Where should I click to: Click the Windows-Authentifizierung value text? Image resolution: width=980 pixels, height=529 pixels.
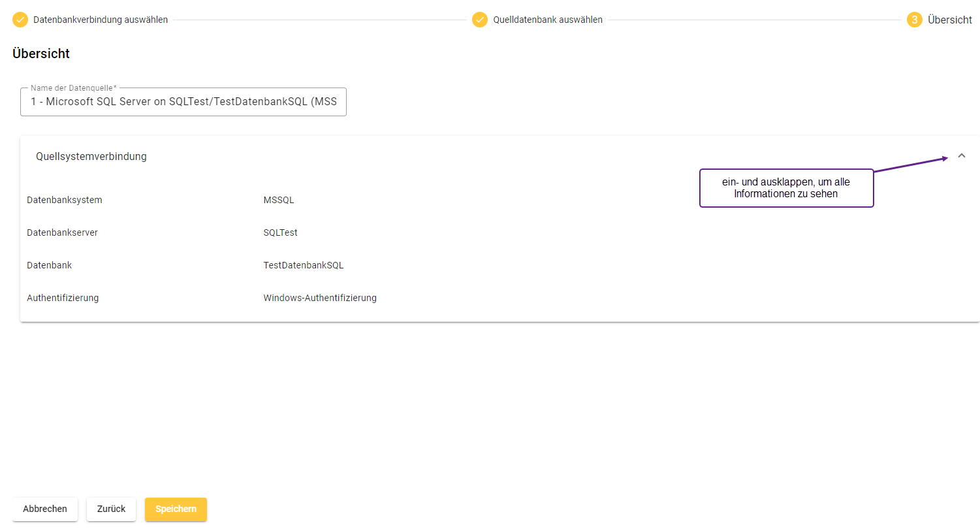pos(320,298)
